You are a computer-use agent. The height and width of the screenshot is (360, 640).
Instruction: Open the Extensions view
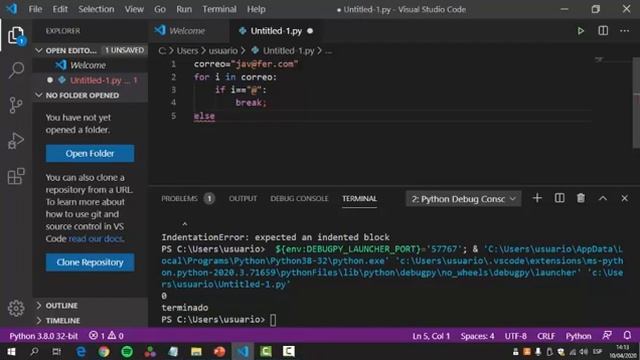click(16, 176)
